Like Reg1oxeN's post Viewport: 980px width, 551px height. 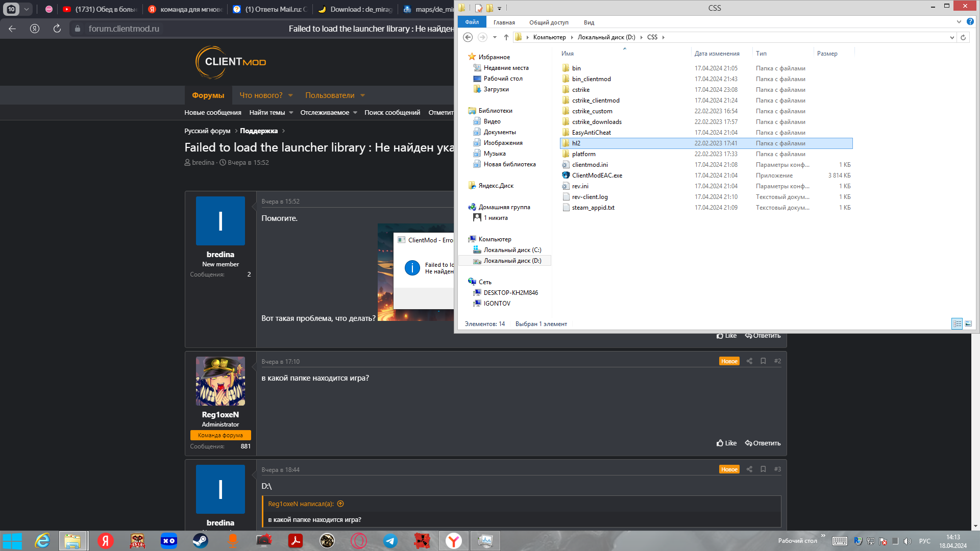pos(726,443)
